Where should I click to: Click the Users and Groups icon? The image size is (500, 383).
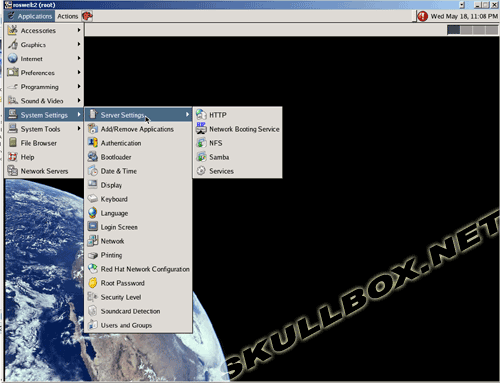pos(92,325)
